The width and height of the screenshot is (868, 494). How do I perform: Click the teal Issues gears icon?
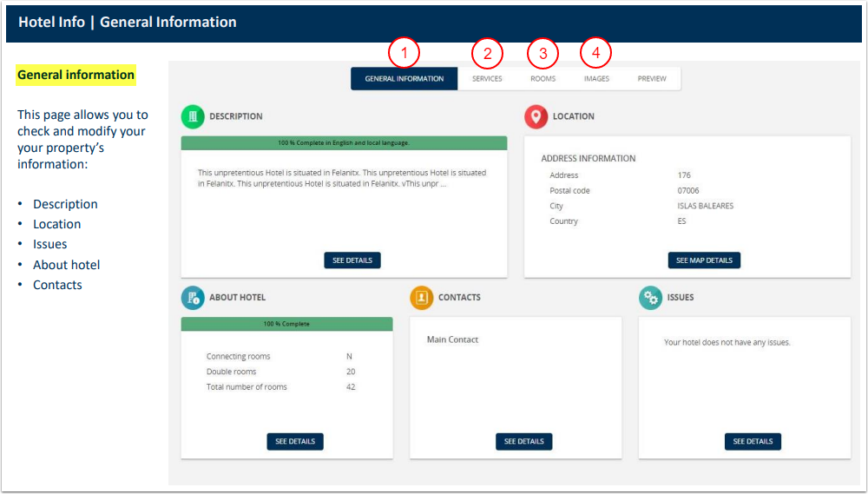[x=650, y=298]
